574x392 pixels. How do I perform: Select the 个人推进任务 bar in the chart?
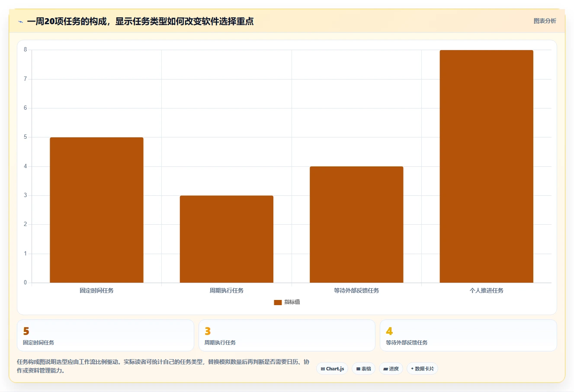coord(486,166)
